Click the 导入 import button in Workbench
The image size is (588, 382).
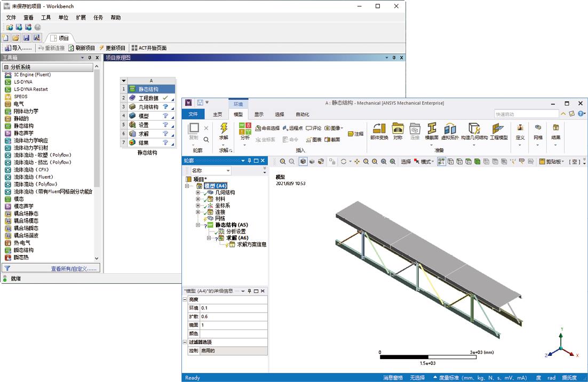18,48
